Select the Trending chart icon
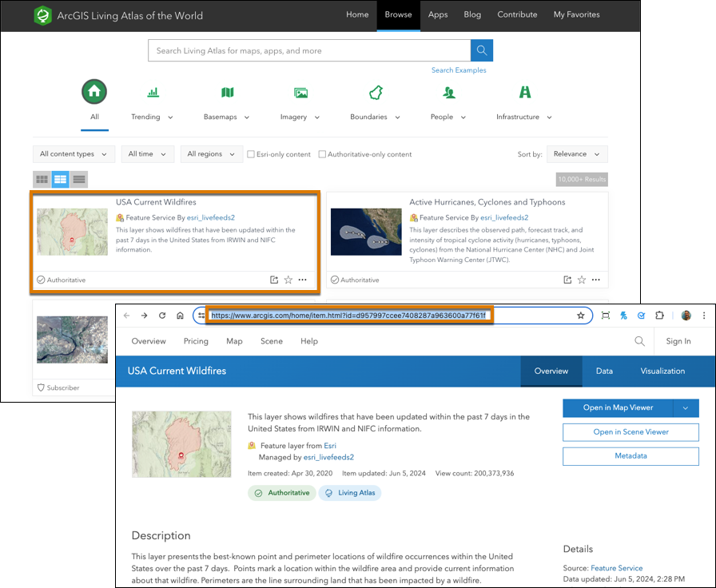 click(153, 92)
